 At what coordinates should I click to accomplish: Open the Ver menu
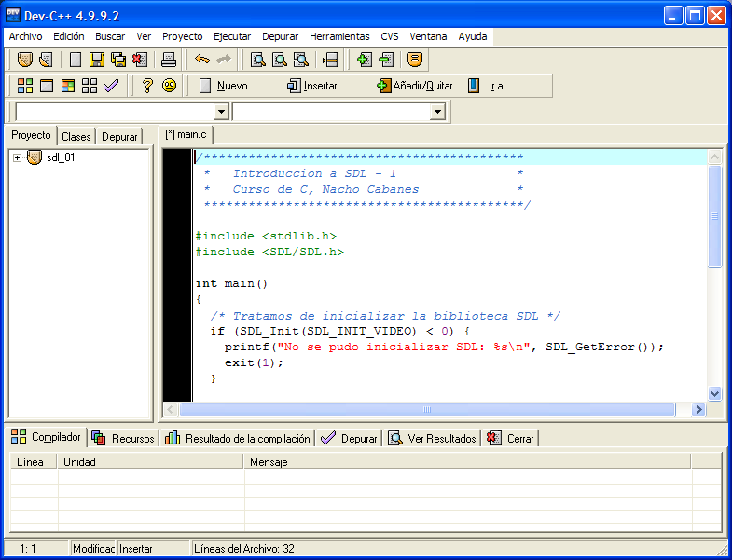(x=144, y=36)
